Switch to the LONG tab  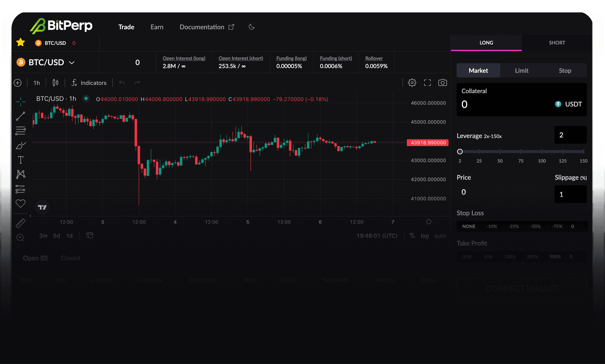click(486, 43)
